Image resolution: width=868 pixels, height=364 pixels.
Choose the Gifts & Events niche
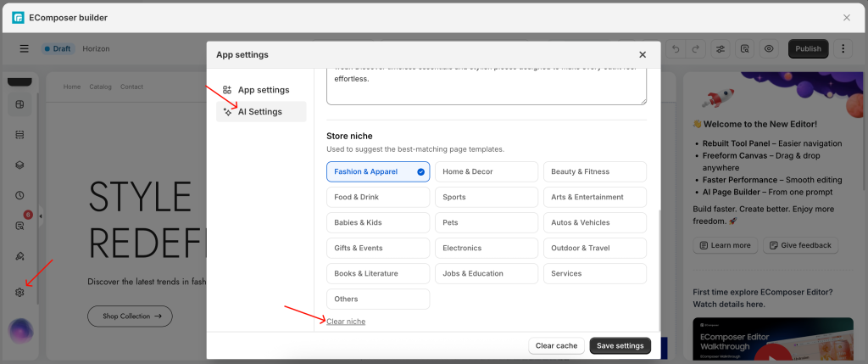pos(378,249)
